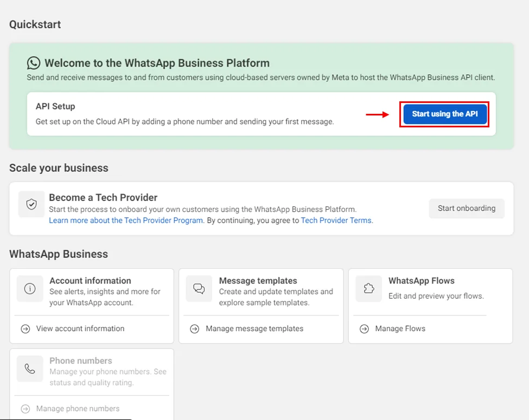Click the Become a Tech Provider heading
This screenshot has height=420, width=529.
(x=103, y=197)
